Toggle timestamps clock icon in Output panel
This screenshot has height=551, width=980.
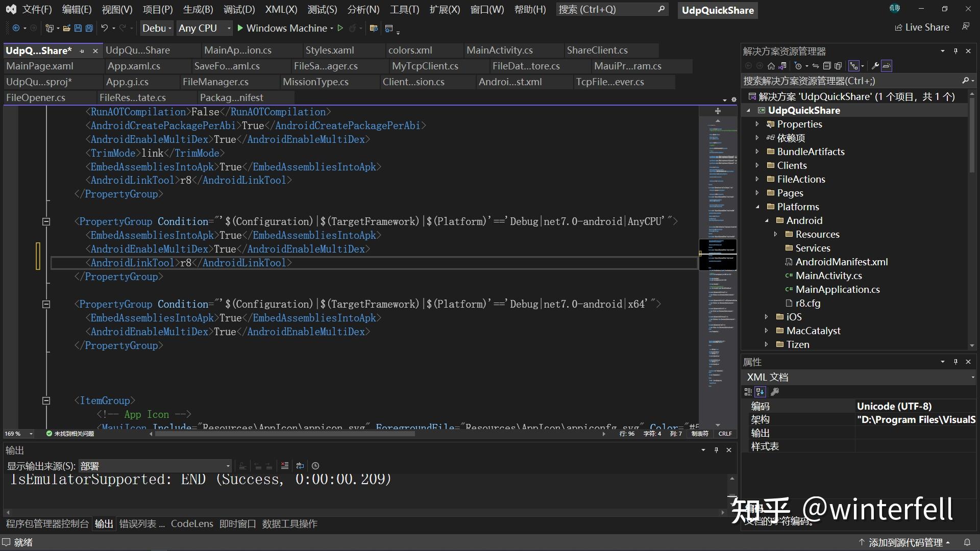tap(315, 466)
